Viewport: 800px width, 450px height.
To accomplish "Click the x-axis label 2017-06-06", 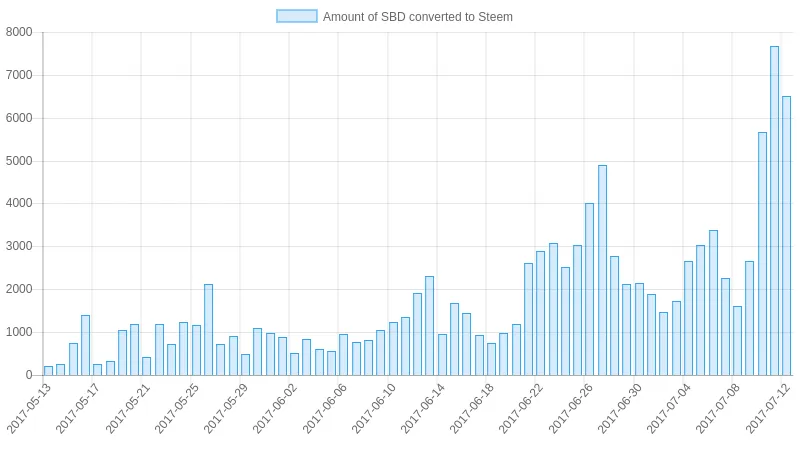I will coord(324,409).
